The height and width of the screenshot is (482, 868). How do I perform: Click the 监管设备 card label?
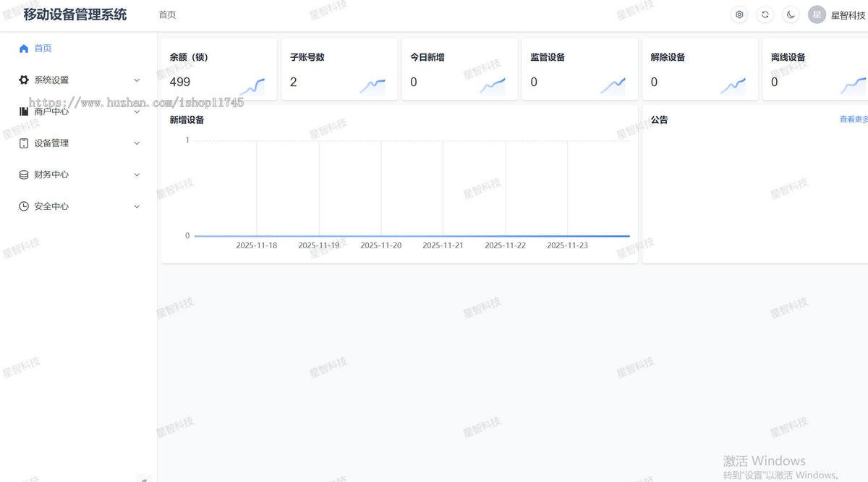[548, 57]
